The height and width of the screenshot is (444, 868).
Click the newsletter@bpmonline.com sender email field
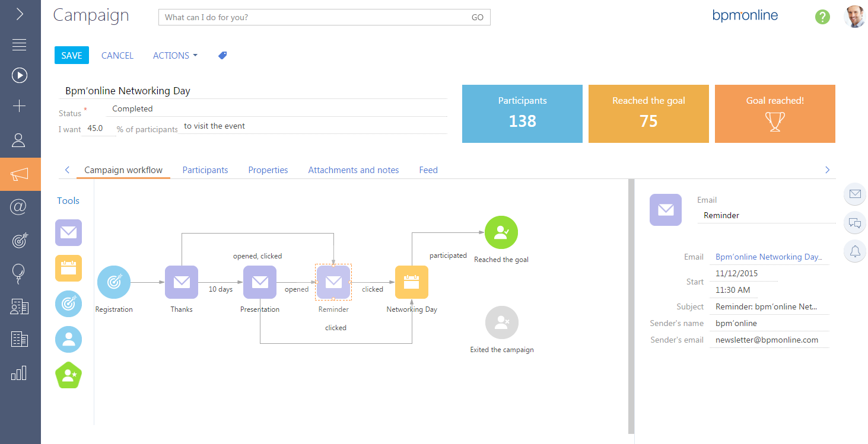769,340
